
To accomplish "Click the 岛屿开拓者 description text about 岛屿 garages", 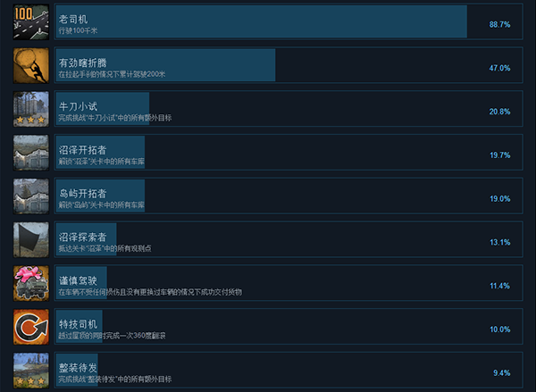I will [x=101, y=205].
